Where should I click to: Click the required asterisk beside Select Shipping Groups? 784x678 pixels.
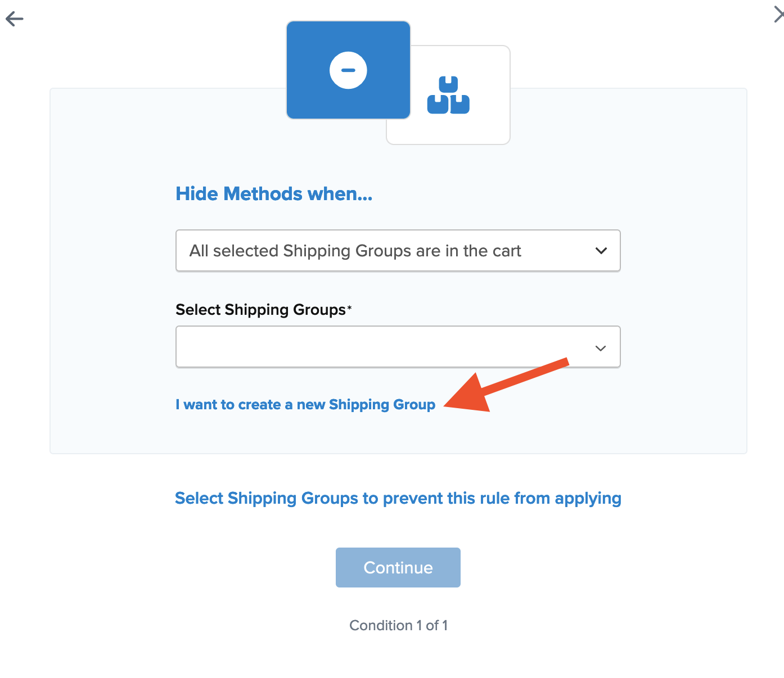pos(349,307)
